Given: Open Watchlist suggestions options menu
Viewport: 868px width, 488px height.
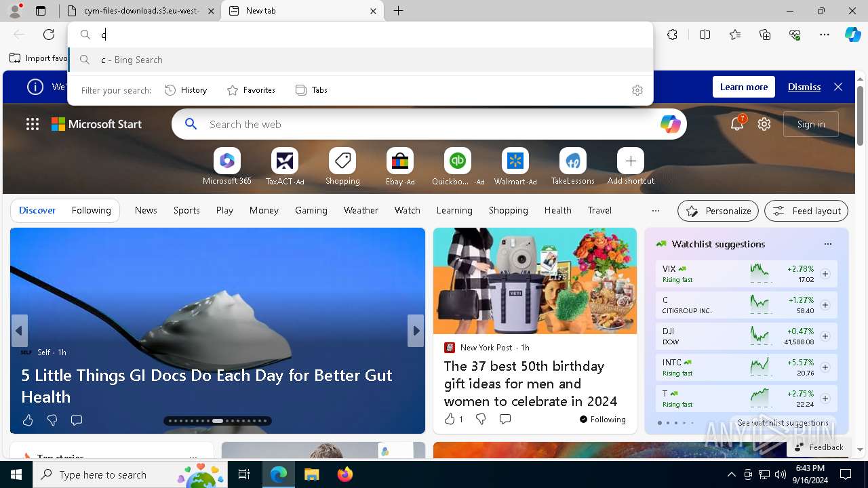Looking at the screenshot, I should 827,244.
